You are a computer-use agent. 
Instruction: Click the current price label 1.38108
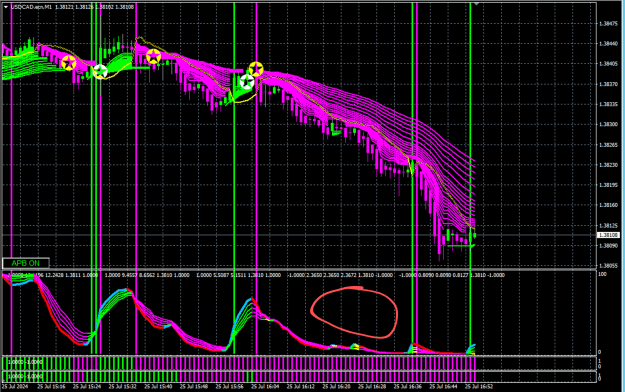[608, 235]
